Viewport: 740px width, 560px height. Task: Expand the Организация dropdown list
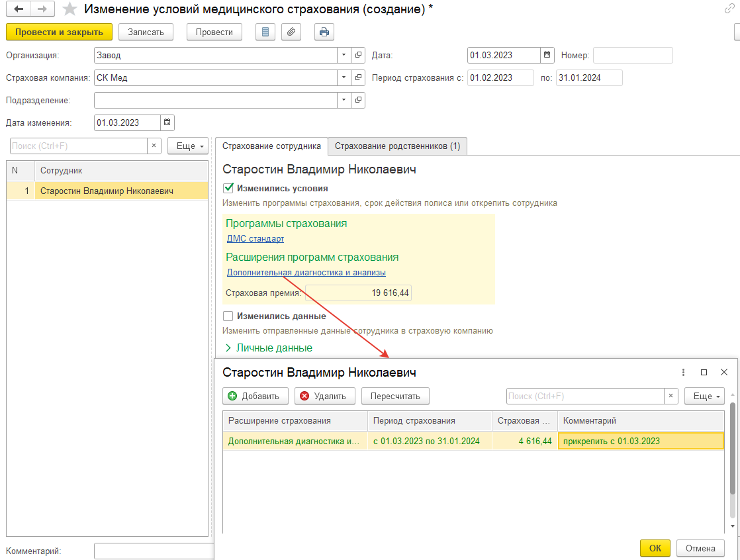click(x=344, y=55)
